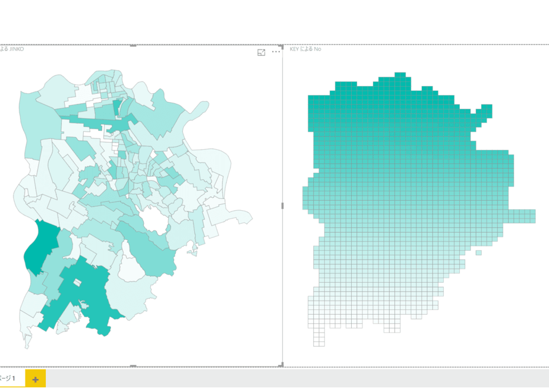The image size is (549, 392).
Task: Select the rightmost light teal cell strip on grid map
Action: click(522, 216)
